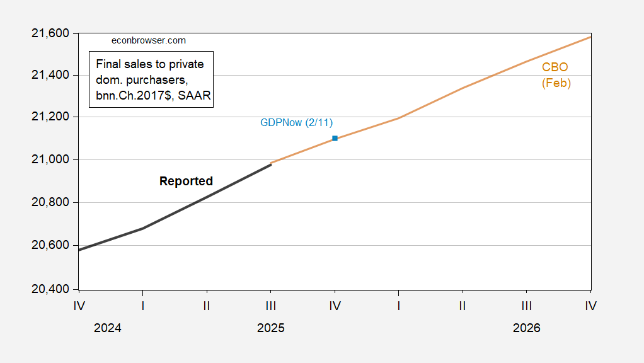Click the 20,400 y-axis label

(x=50, y=289)
